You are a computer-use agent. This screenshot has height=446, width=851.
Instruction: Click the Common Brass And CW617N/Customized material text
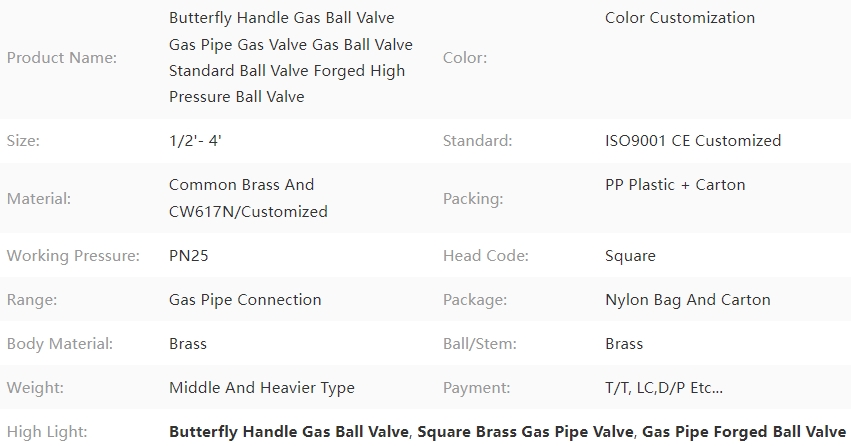click(x=249, y=198)
